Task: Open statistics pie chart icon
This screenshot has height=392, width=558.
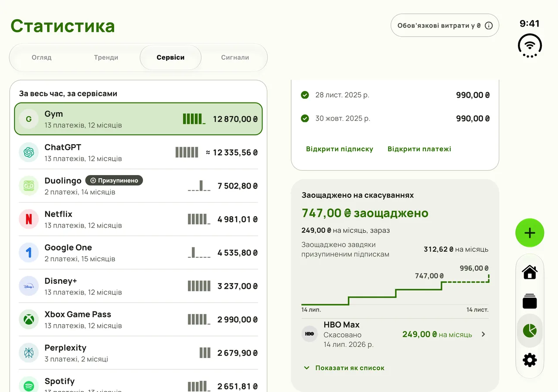Action: click(530, 331)
